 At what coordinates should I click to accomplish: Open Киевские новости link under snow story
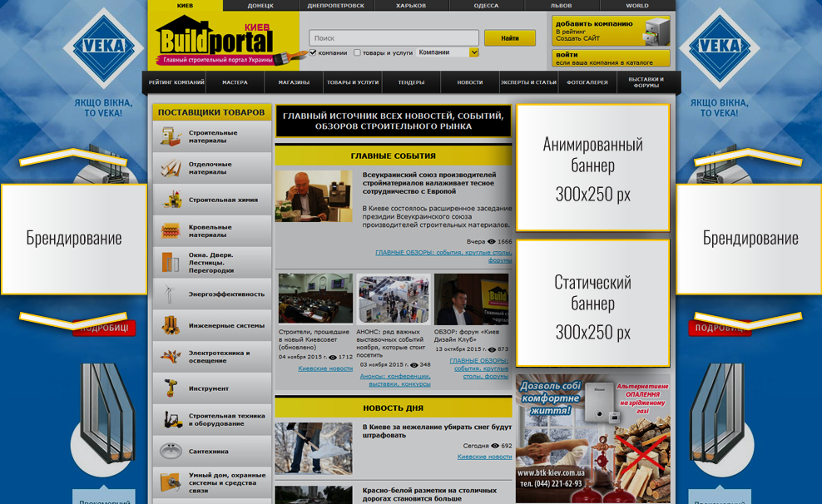point(484,457)
